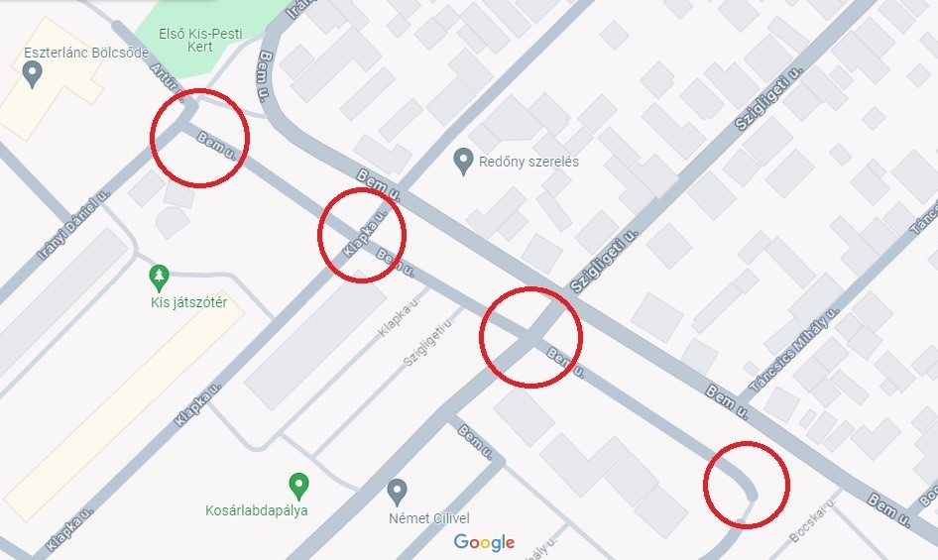The height and width of the screenshot is (560, 938).
Task: Click the Kosárlabdapálya place name
Action: pyautogui.click(x=257, y=510)
